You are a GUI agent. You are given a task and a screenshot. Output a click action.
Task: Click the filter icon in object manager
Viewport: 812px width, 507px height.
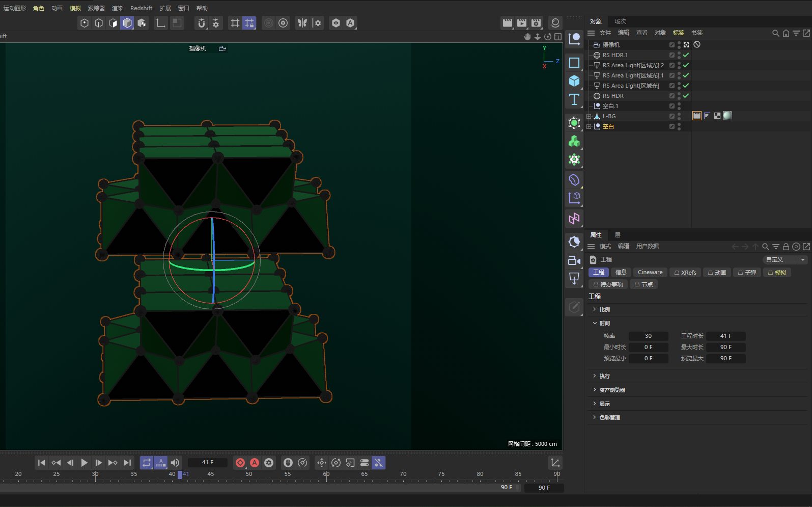click(796, 33)
